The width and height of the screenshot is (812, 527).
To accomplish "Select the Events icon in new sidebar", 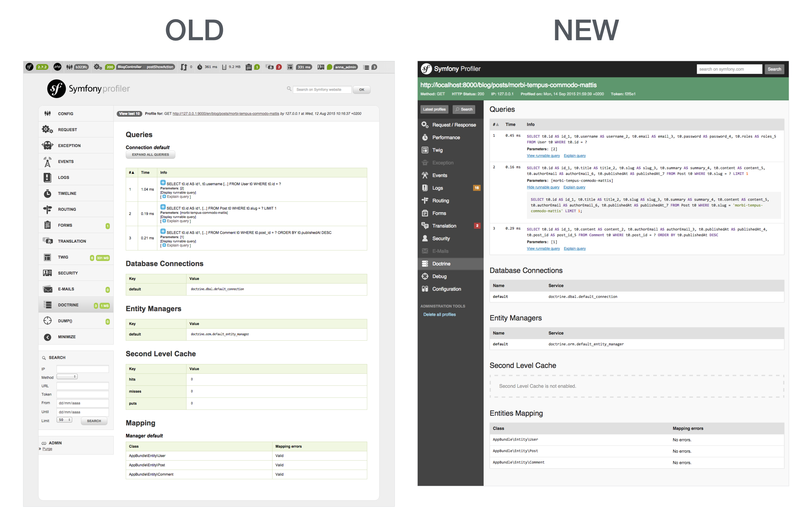I will click(x=425, y=175).
